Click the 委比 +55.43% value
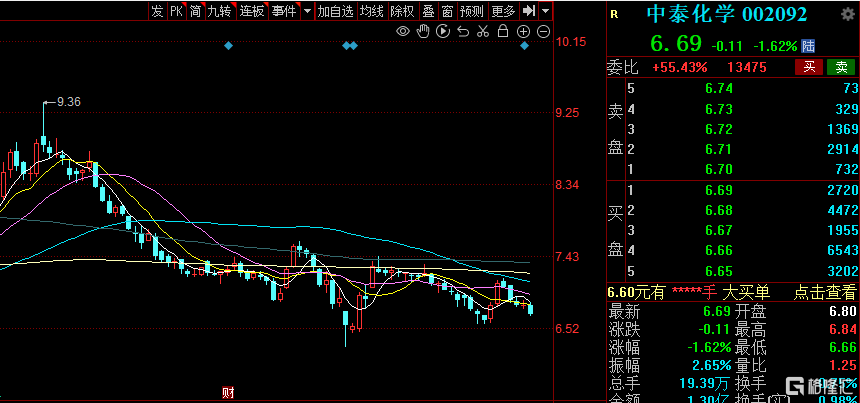This screenshot has height=403, width=860. tap(680, 67)
